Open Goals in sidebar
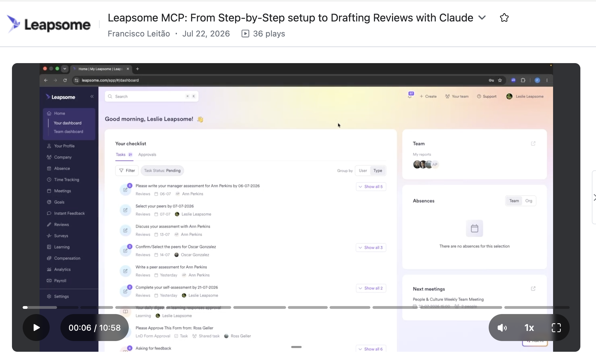The height and width of the screenshot is (364, 596). coord(59,202)
